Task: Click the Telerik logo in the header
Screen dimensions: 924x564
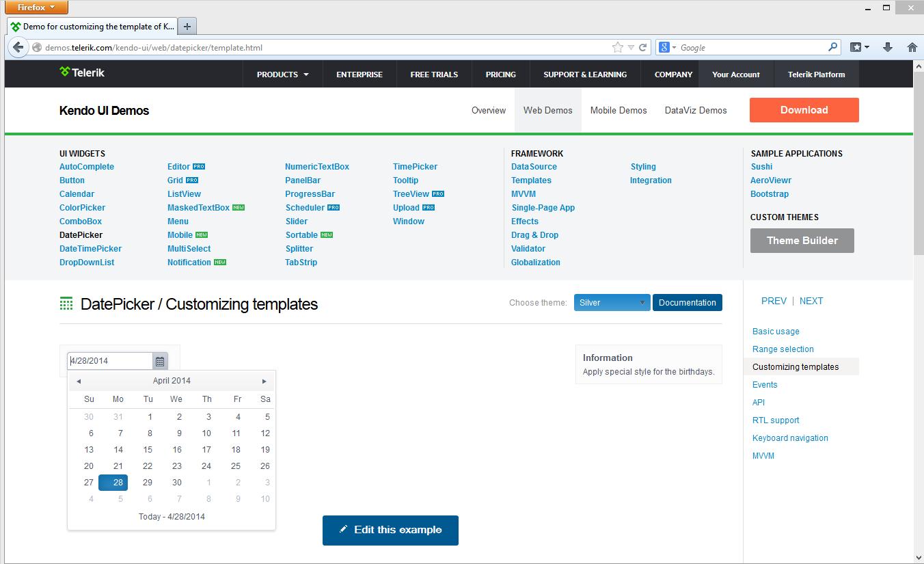Action: coord(82,72)
